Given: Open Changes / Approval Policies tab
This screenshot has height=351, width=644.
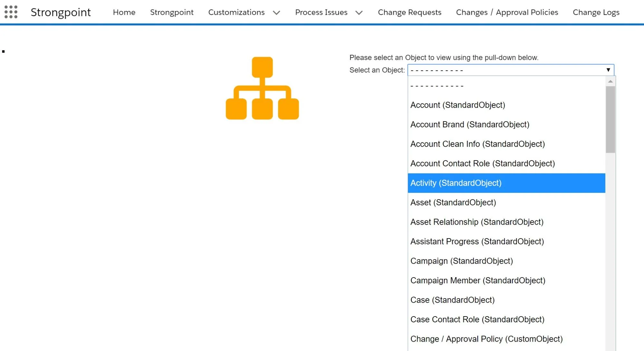Looking at the screenshot, I should (x=507, y=12).
